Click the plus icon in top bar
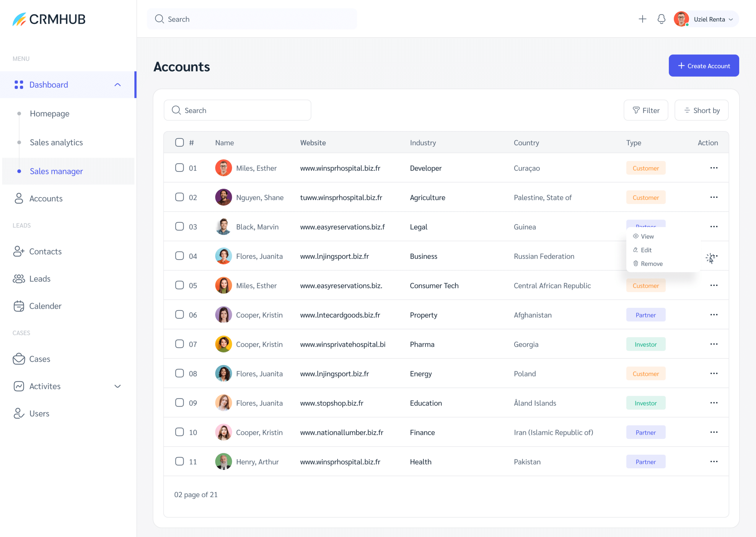This screenshot has height=537, width=756. pyautogui.click(x=642, y=19)
